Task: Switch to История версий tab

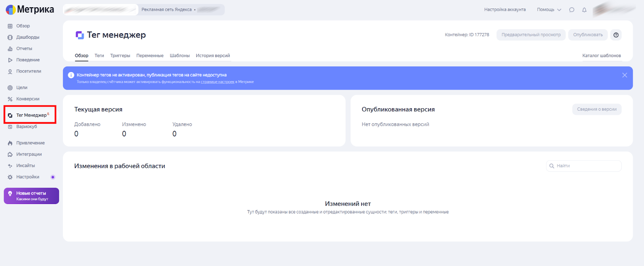Action: click(x=213, y=56)
